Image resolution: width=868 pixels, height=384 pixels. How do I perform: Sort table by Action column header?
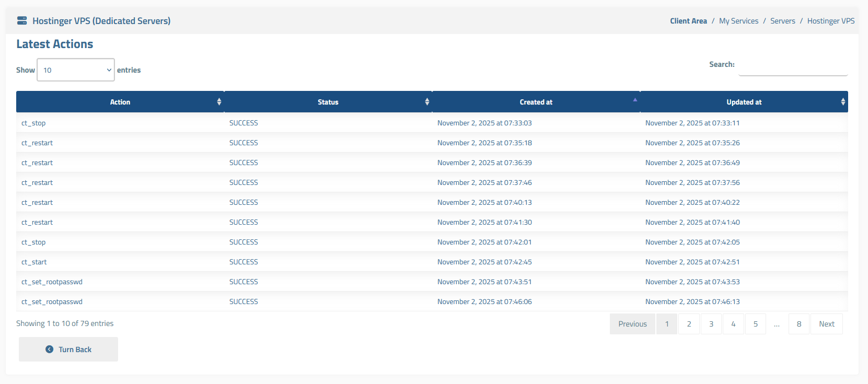[120, 102]
